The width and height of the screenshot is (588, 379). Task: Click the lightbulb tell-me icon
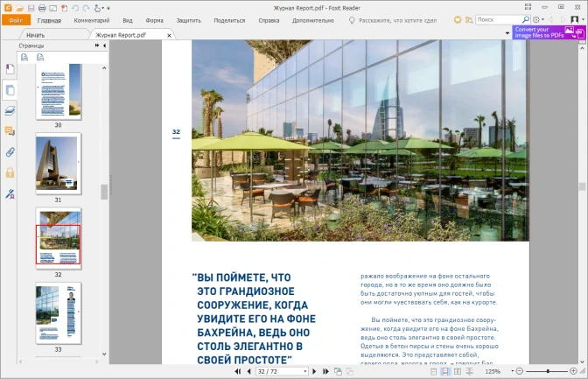[x=352, y=20]
